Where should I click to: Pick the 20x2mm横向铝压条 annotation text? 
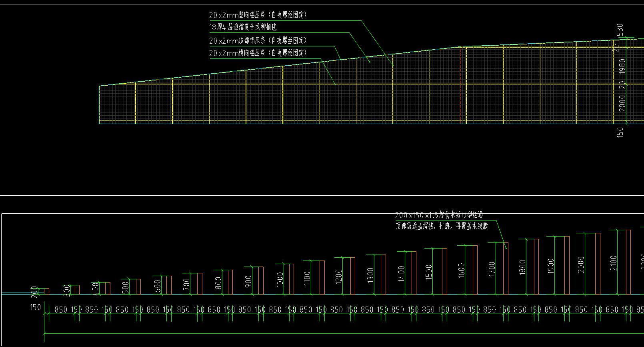click(258, 53)
